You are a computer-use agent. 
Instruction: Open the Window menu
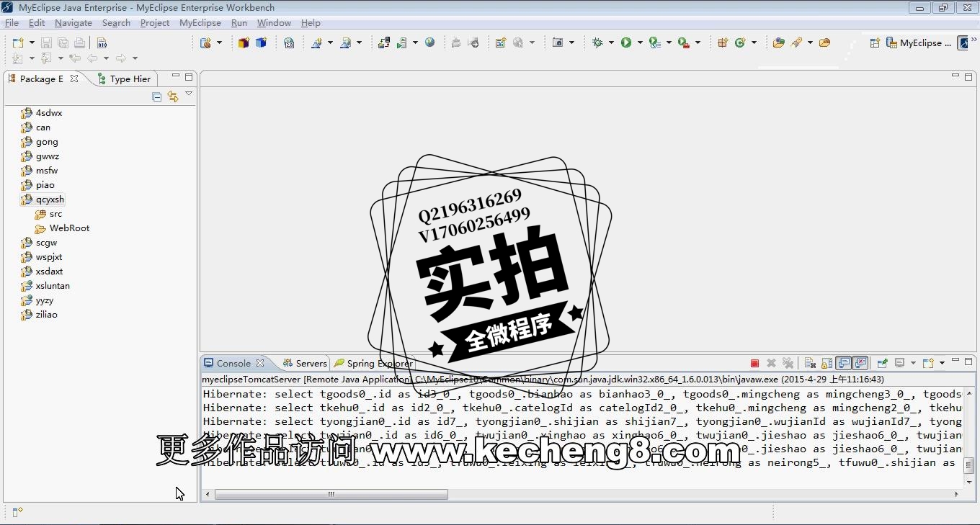click(x=274, y=23)
